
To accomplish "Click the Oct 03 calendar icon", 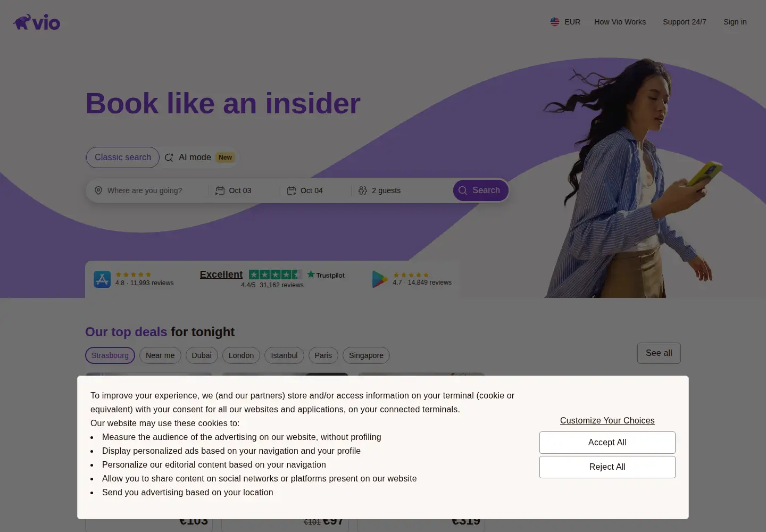I will [x=220, y=190].
